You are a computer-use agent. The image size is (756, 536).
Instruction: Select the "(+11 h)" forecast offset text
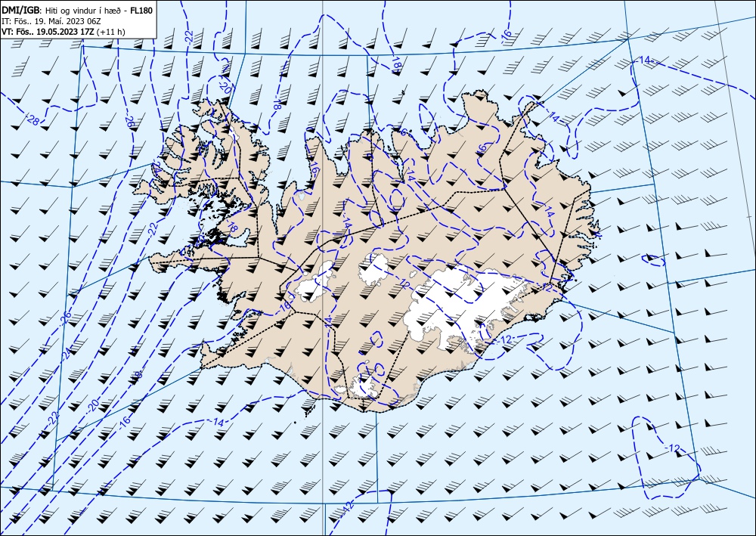click(x=110, y=32)
